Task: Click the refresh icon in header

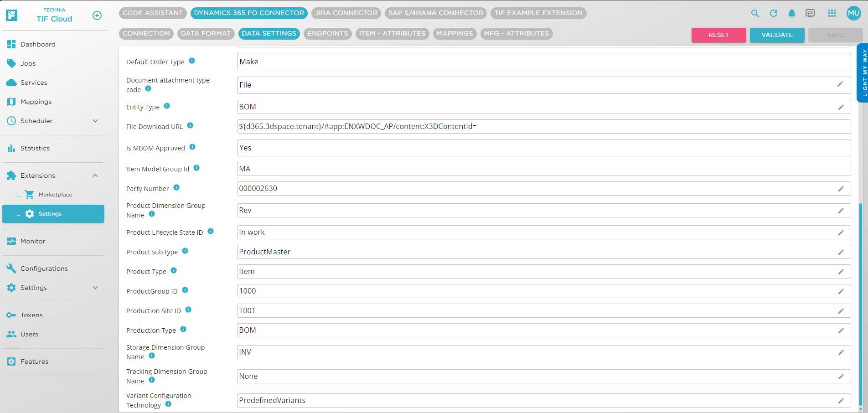Action: tap(774, 14)
